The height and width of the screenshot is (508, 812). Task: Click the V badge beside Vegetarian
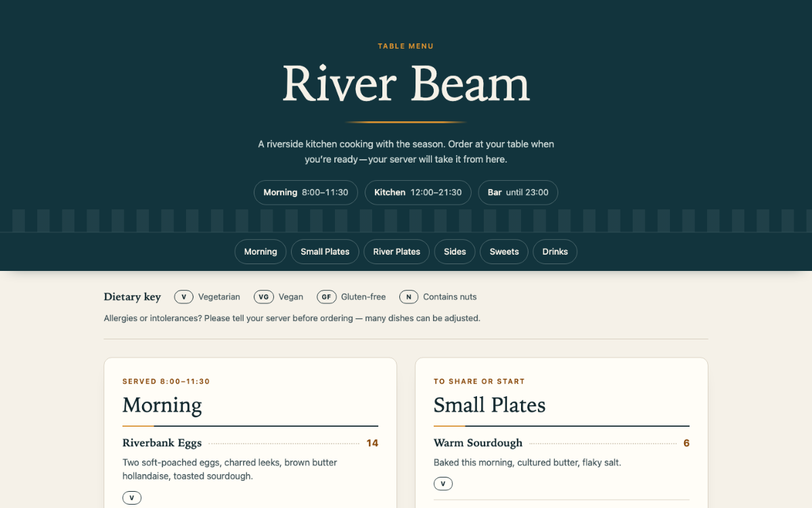[x=184, y=297]
